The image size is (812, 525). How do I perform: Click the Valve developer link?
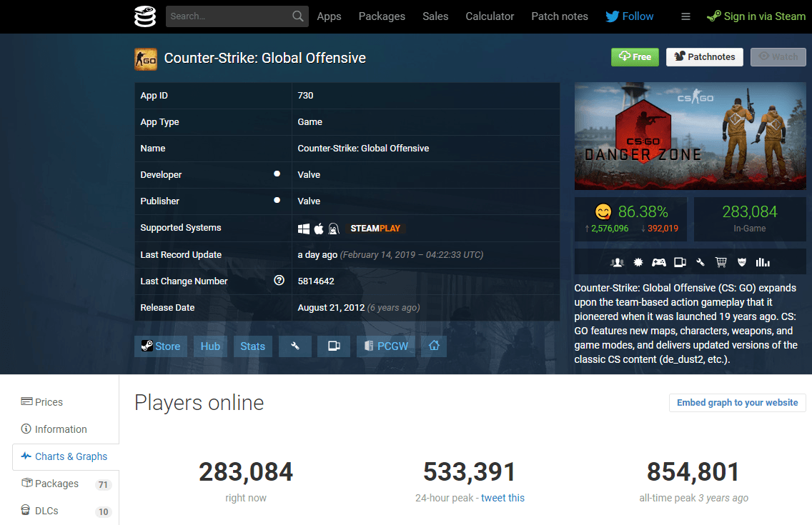point(309,175)
